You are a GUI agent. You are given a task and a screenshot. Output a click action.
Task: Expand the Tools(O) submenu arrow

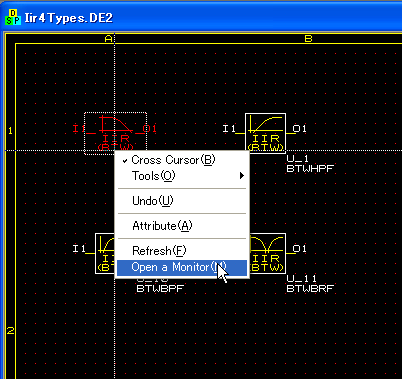242,175
